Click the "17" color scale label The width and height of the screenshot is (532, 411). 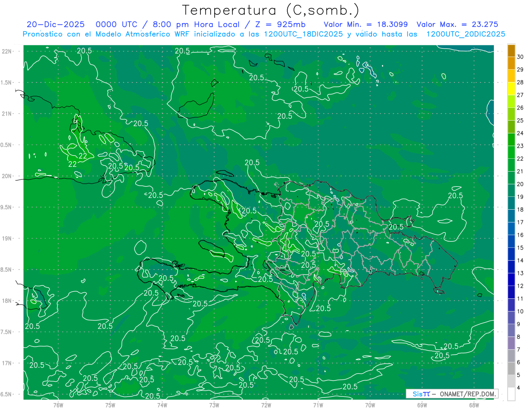pyautogui.click(x=520, y=222)
